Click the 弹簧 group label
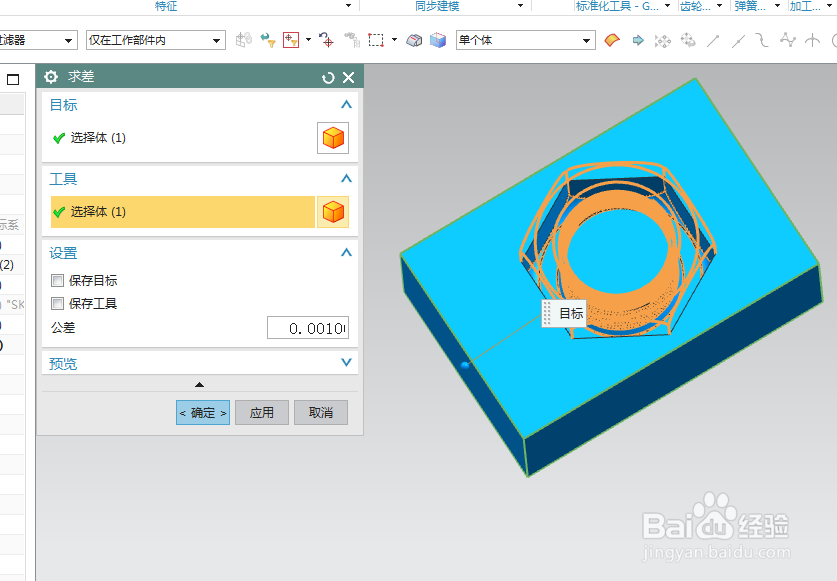Viewport: 837px width, 581px height. pyautogui.click(x=750, y=6)
